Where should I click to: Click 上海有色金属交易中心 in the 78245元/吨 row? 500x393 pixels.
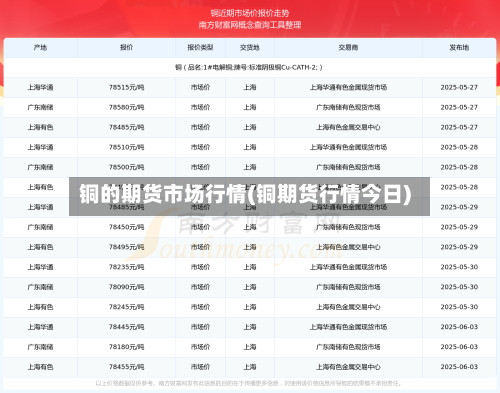(348, 307)
